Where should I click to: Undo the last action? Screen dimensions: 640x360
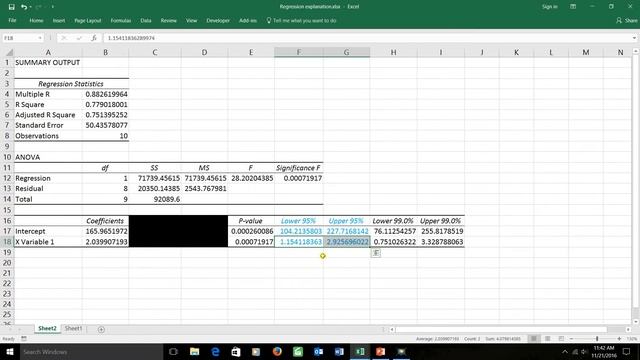[x=24, y=7]
